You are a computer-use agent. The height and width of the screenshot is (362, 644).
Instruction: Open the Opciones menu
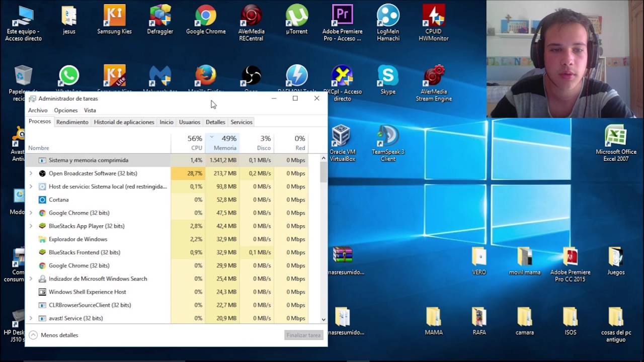66,110
